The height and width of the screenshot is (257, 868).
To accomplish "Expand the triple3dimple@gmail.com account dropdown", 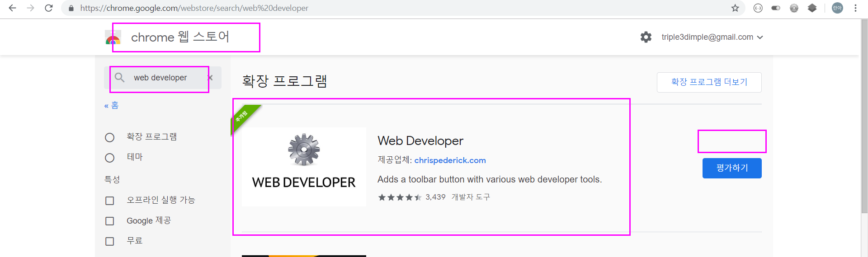I will [x=712, y=37].
